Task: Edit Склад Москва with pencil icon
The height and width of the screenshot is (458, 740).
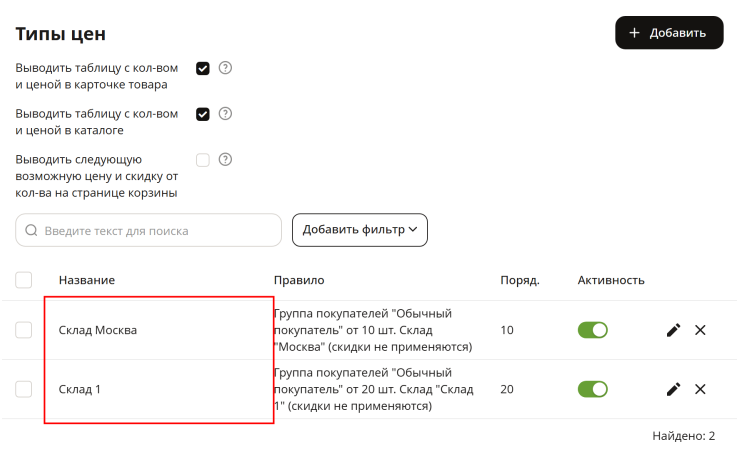Action: (x=673, y=330)
